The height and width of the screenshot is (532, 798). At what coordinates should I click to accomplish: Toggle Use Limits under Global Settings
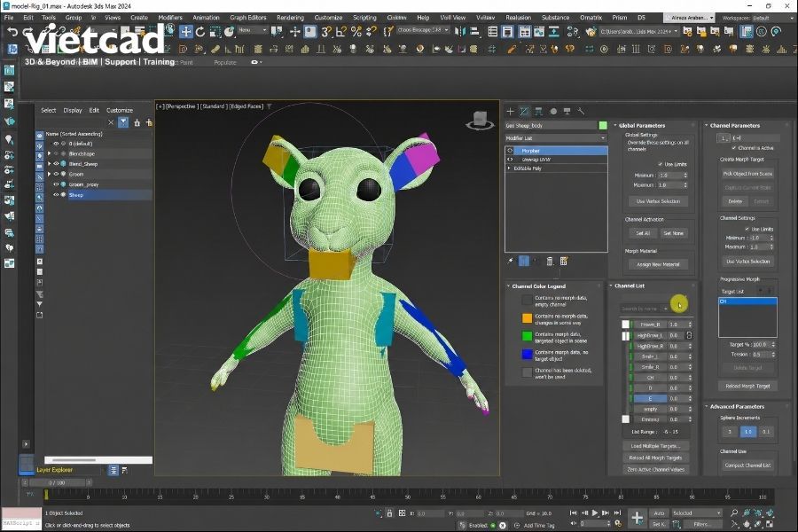660,164
